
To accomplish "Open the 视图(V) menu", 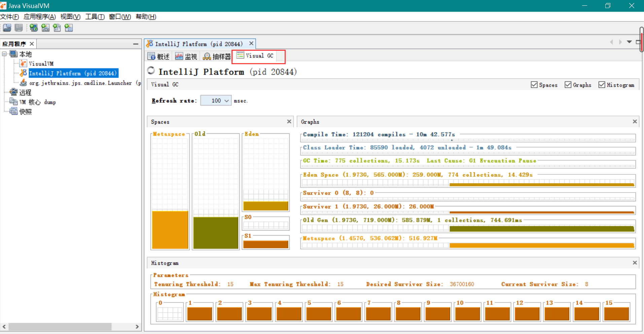I will (70, 17).
